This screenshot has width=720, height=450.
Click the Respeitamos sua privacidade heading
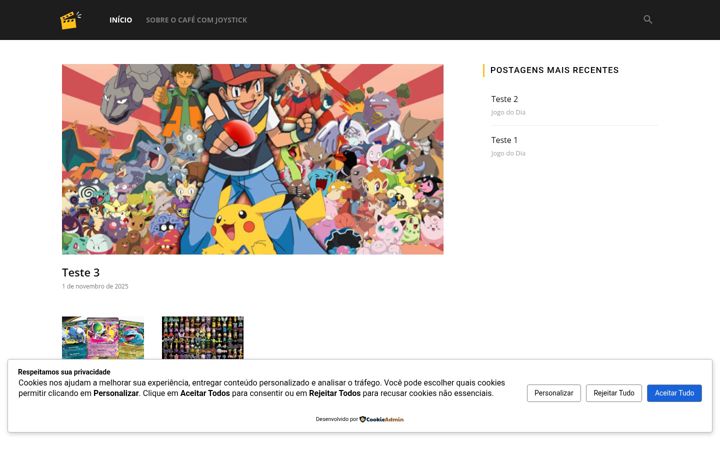tap(64, 372)
